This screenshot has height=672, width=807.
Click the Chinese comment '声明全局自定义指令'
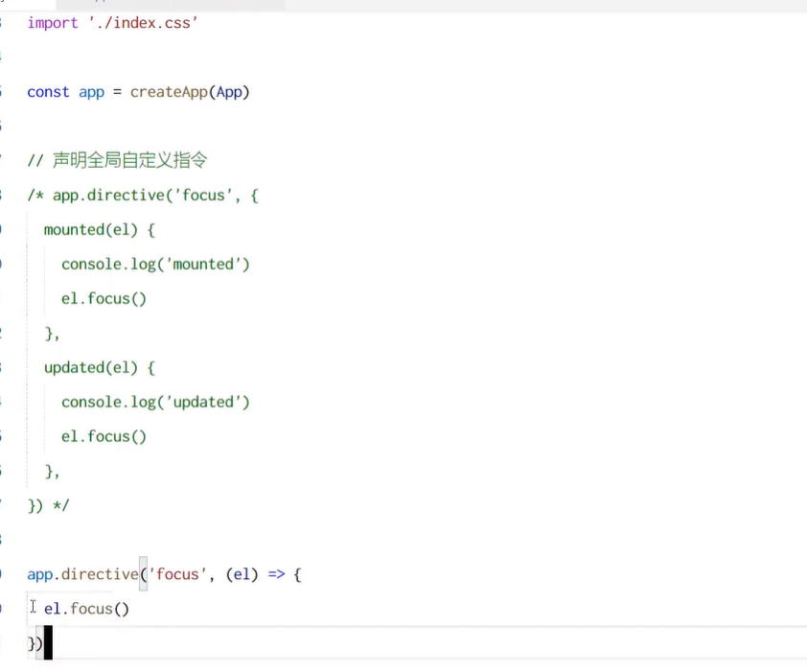(x=129, y=160)
